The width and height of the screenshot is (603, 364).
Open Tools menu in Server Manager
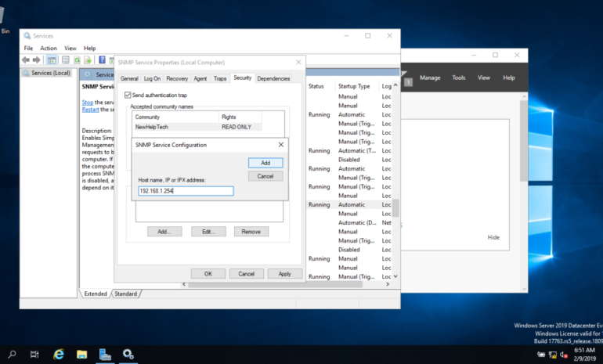coord(459,77)
